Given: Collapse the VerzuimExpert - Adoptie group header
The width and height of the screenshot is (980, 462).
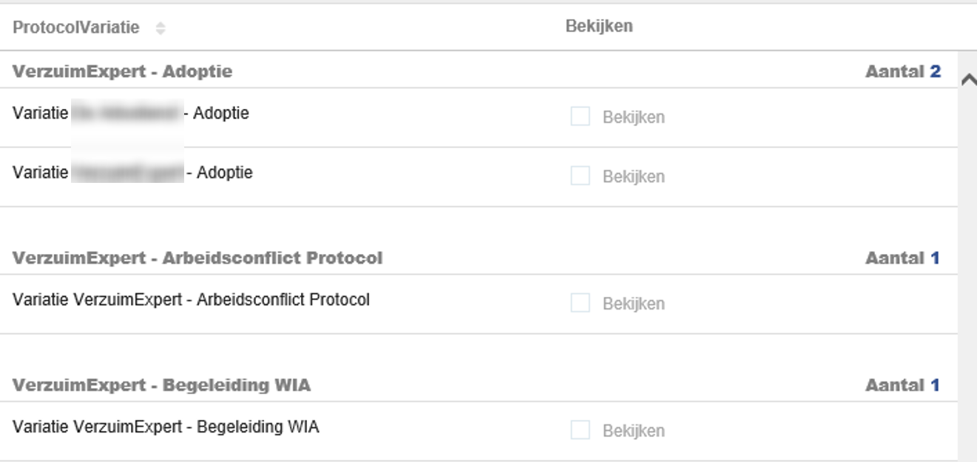Looking at the screenshot, I should [x=122, y=71].
